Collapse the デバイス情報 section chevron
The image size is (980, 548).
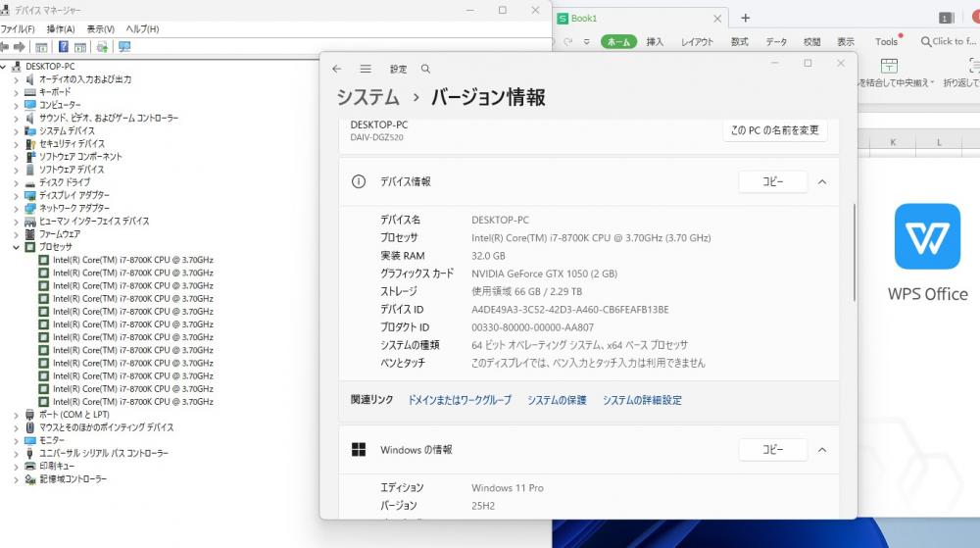pyautogui.click(x=822, y=181)
